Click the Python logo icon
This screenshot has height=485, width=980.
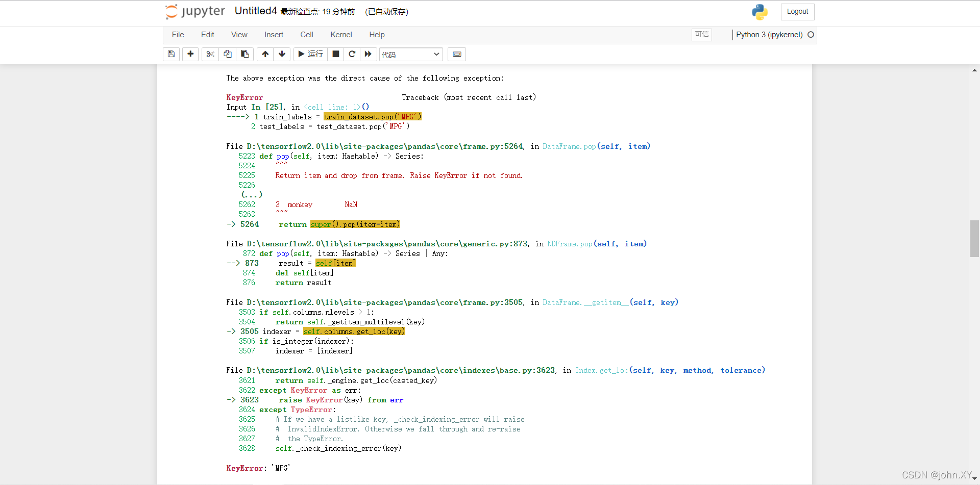(x=759, y=12)
